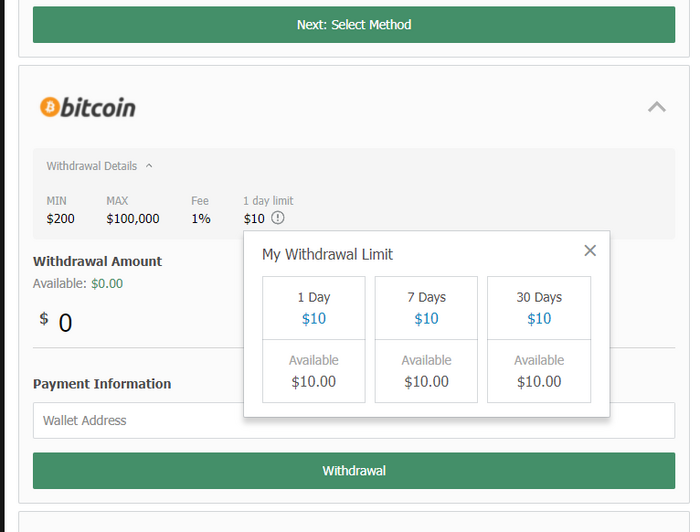Screen dimensions: 700x532
Task: Click the green Withdrawal button
Action: pyautogui.click(x=354, y=470)
